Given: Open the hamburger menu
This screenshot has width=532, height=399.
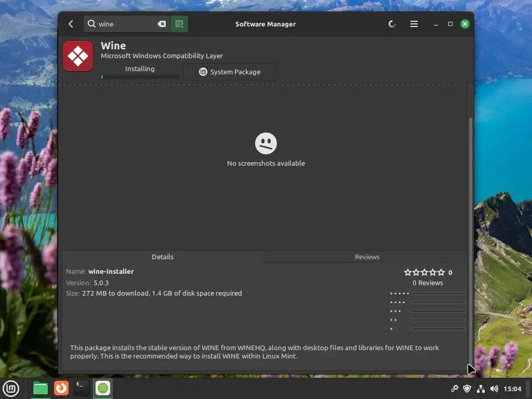Looking at the screenshot, I should [414, 24].
